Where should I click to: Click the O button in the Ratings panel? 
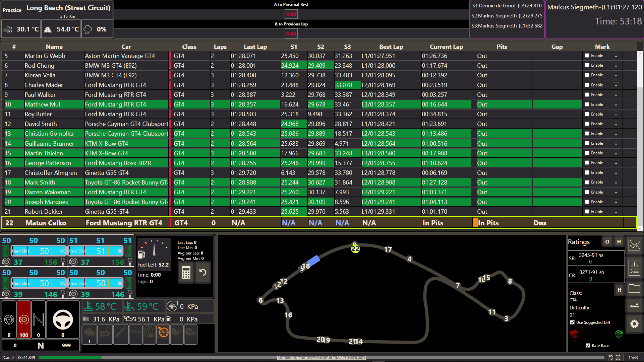[x=607, y=241]
